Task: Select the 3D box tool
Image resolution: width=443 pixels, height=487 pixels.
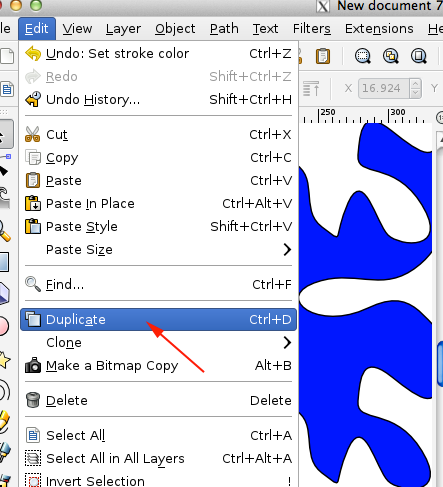Action: click(x=4, y=294)
